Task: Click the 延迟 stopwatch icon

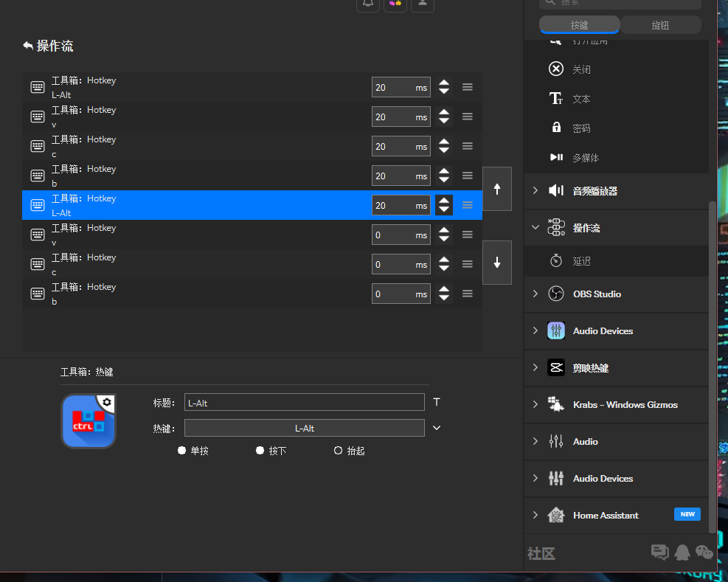Action: pyautogui.click(x=556, y=261)
